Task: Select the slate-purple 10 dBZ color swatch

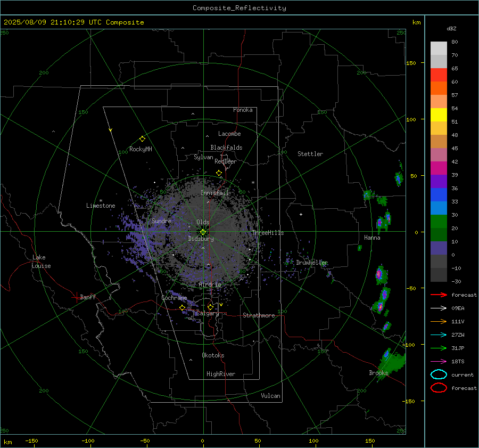Action: pyautogui.click(x=439, y=248)
